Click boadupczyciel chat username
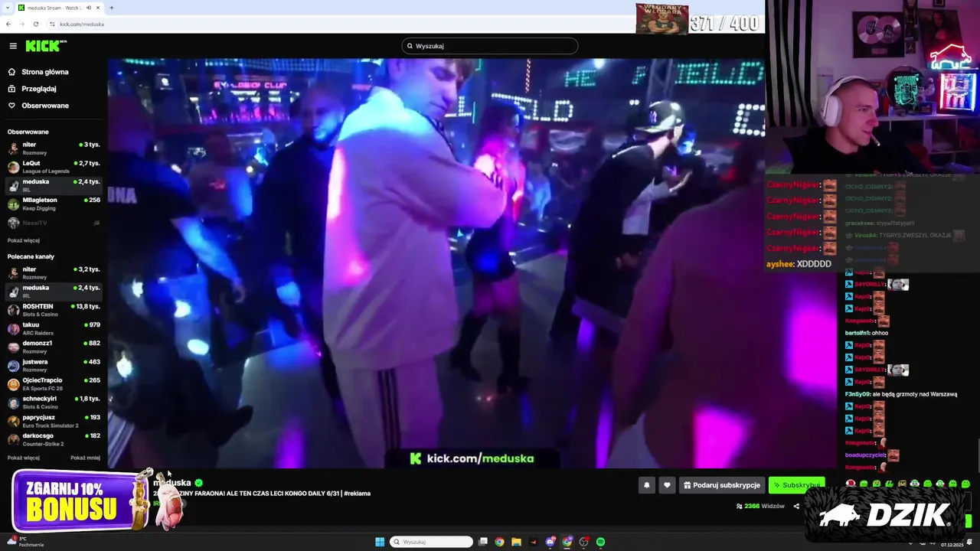This screenshot has height=551, width=980. 864,455
